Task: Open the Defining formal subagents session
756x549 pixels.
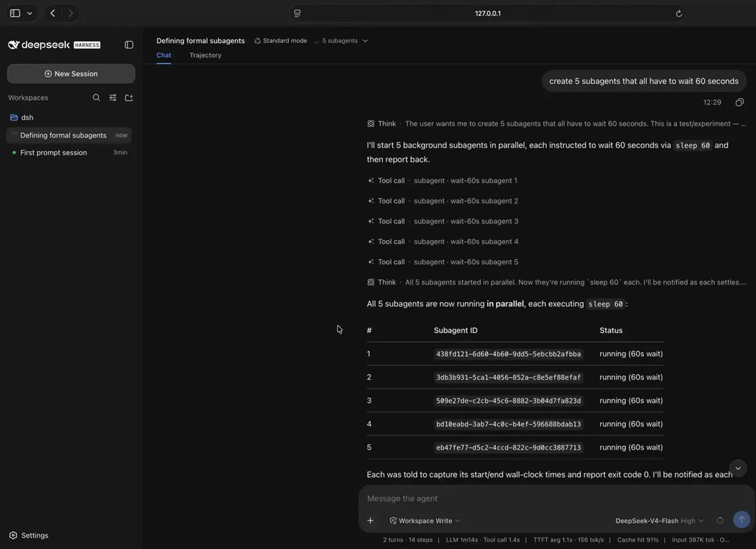Action: (x=69, y=135)
